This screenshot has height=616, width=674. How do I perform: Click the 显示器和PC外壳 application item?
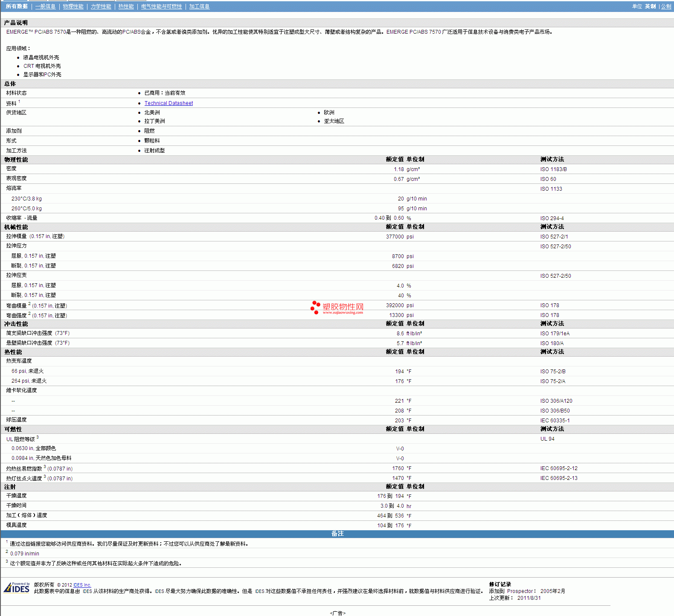pyautogui.click(x=42, y=75)
